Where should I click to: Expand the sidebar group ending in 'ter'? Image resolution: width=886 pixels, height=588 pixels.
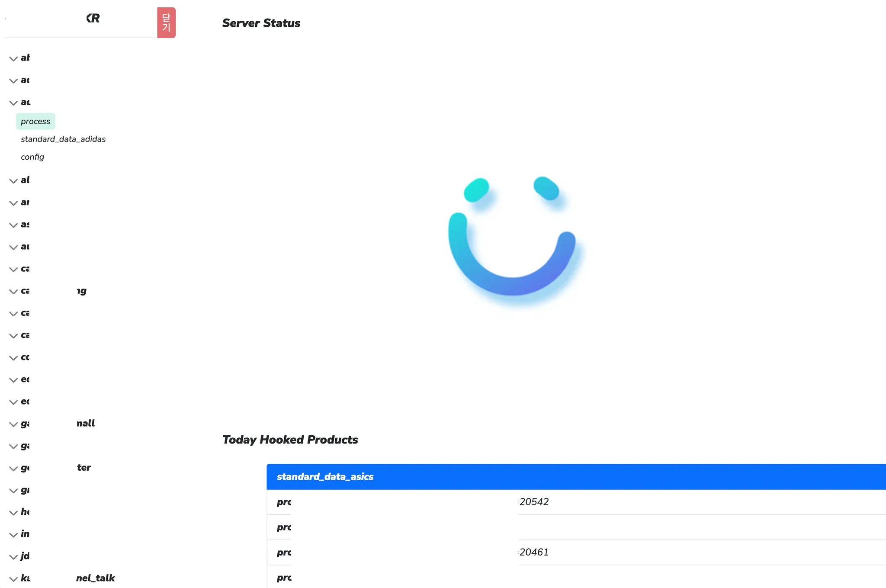click(x=13, y=468)
